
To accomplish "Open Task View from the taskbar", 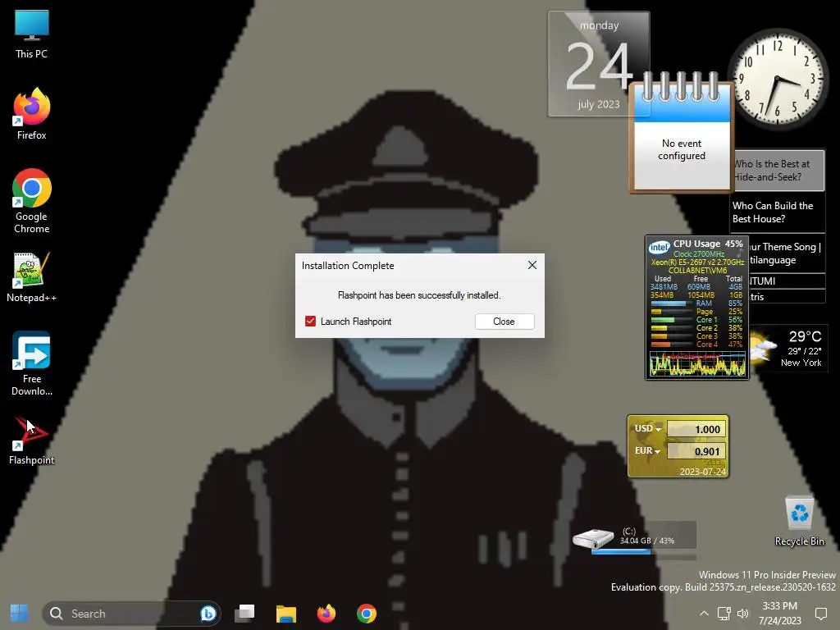I will coord(244,613).
